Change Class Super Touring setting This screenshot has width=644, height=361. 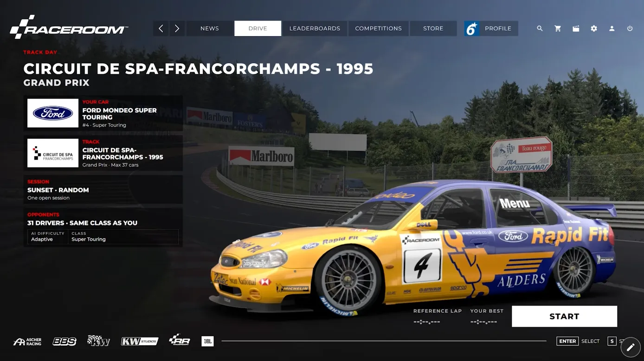[x=123, y=237]
